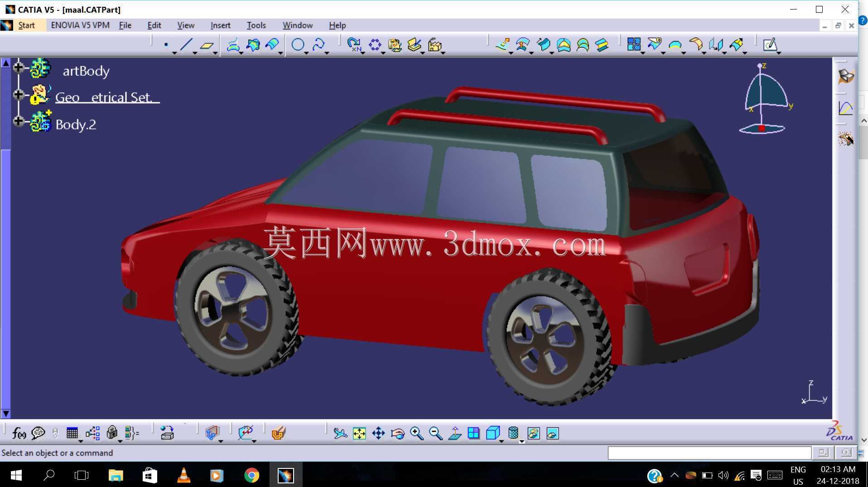
Task: Open dropdown arrow under the Circle tool
Action: tap(306, 53)
